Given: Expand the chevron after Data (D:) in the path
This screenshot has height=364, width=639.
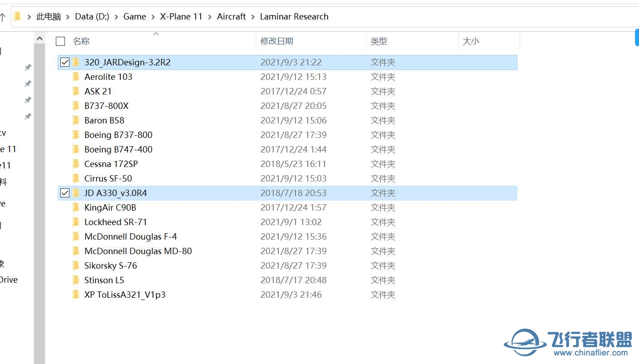Looking at the screenshot, I should point(116,17).
